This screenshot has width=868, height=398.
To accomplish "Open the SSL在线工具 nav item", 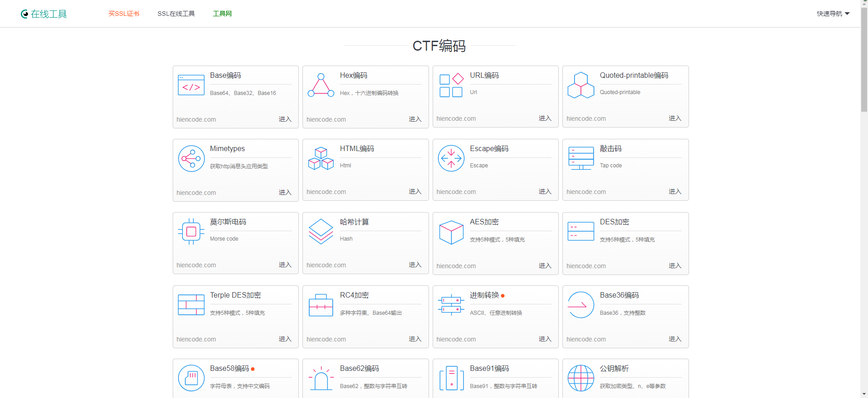I will [176, 14].
